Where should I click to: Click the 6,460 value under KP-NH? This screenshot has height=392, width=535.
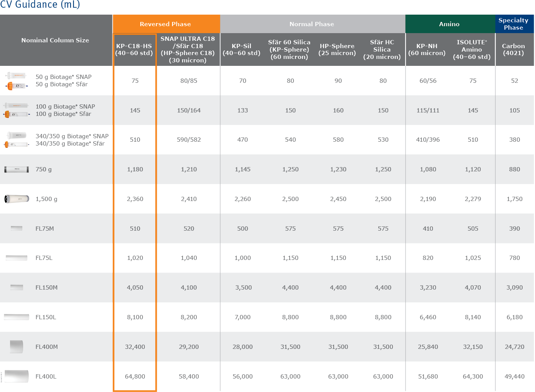point(428,317)
